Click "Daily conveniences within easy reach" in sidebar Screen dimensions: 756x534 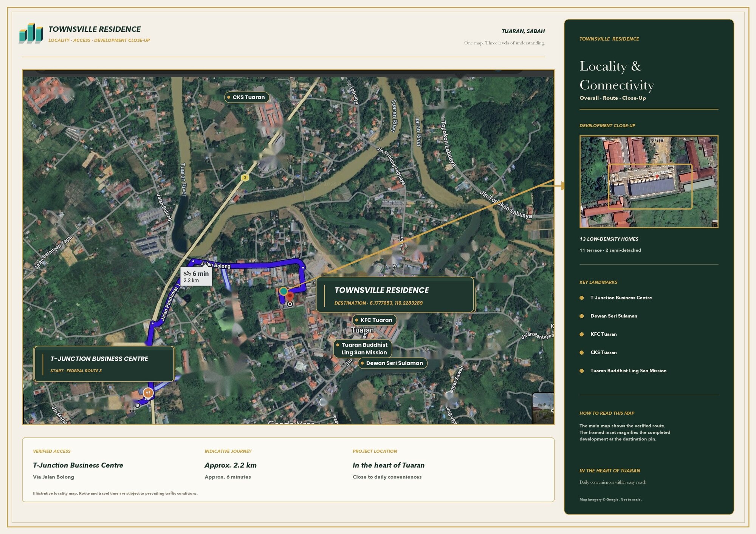[613, 482]
